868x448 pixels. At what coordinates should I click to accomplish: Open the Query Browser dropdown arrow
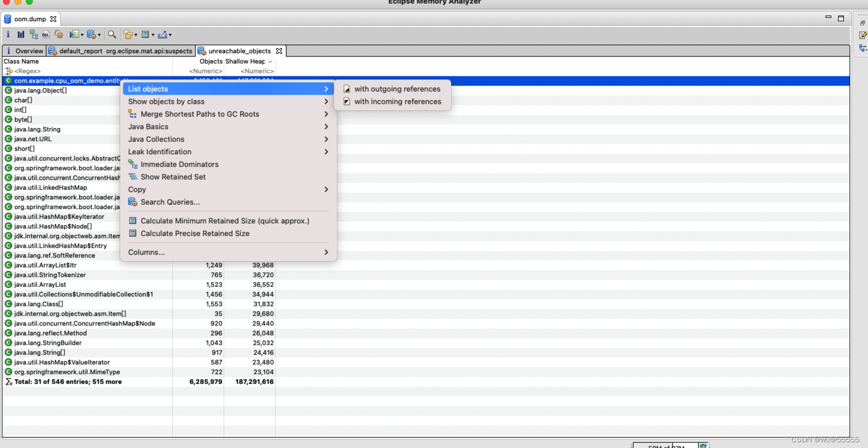click(x=99, y=35)
